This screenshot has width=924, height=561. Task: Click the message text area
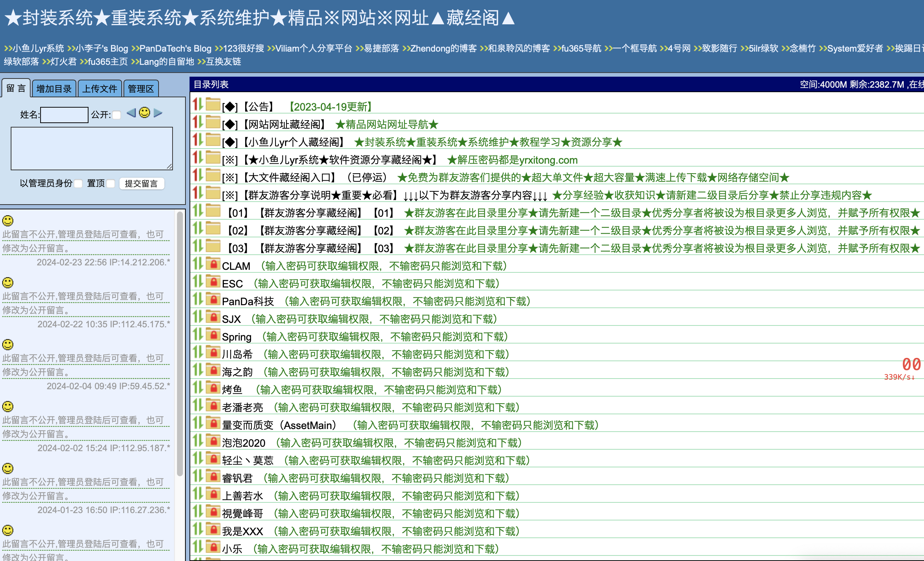[x=92, y=149]
